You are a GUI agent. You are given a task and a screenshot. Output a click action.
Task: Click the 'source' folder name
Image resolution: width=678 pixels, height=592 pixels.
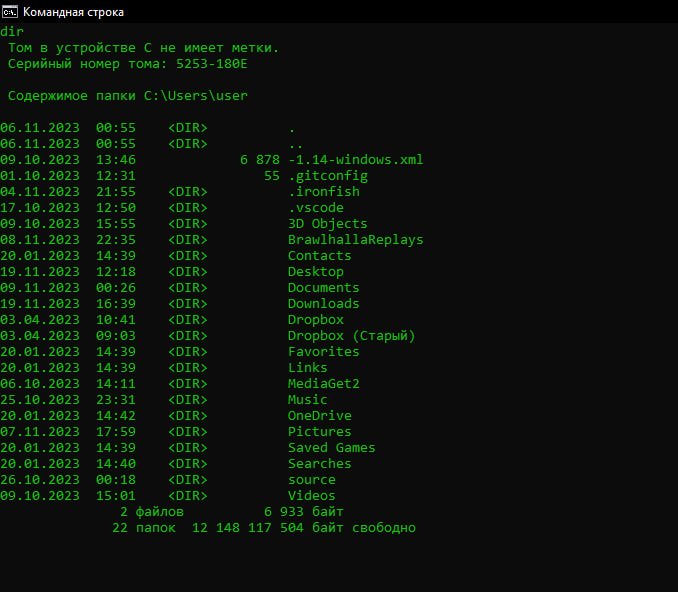[312, 480]
